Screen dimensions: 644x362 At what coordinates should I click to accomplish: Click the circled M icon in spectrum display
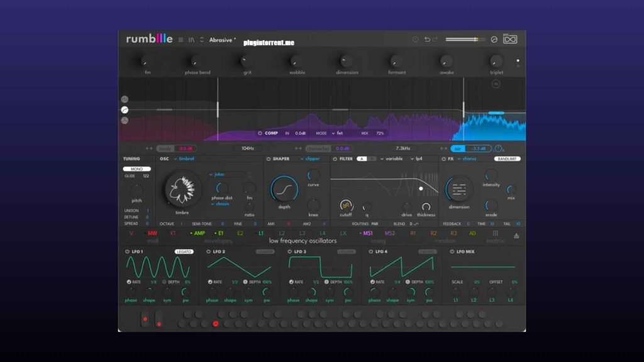coord(496,84)
